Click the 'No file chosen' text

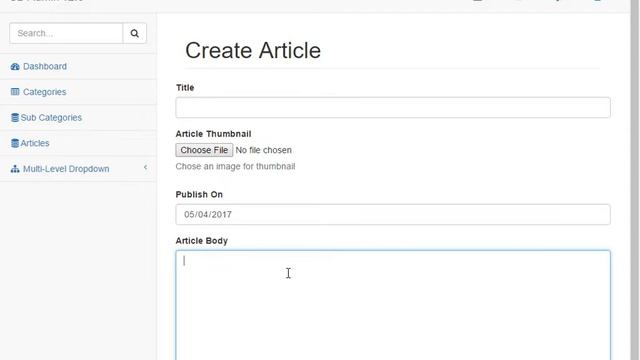pyautogui.click(x=264, y=150)
